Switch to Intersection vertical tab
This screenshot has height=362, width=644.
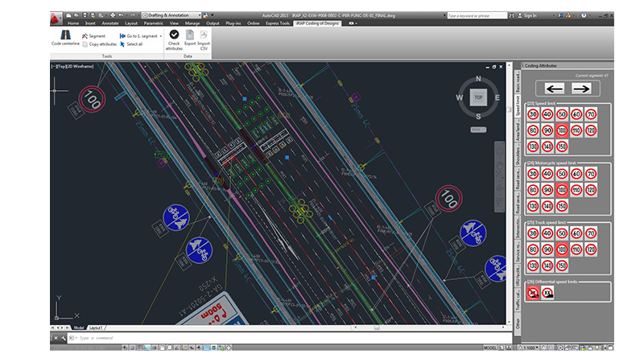(x=518, y=227)
